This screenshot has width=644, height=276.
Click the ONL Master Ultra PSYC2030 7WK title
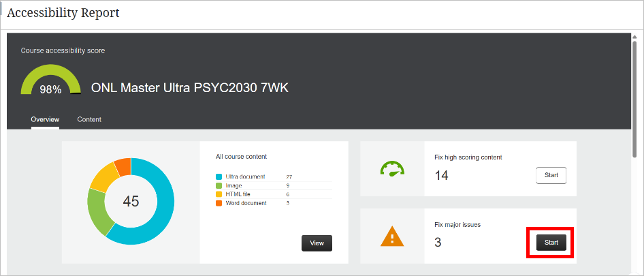click(190, 89)
